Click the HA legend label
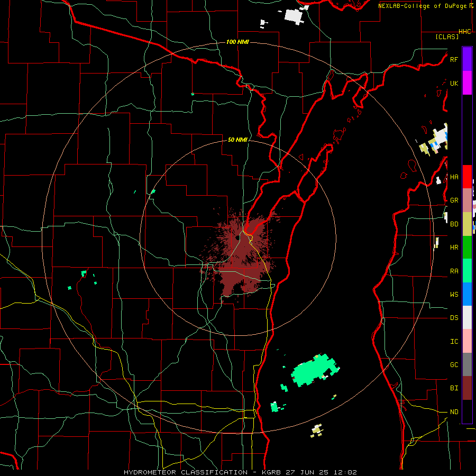The image size is (476, 476). (454, 177)
